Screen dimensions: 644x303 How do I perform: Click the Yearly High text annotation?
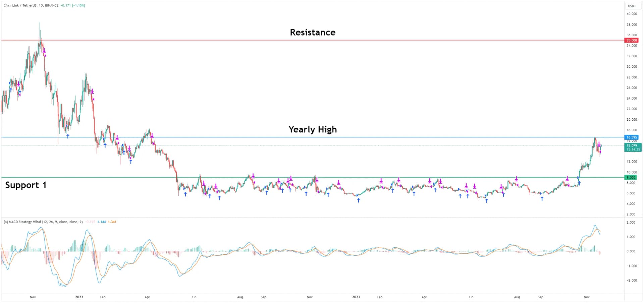pos(312,129)
